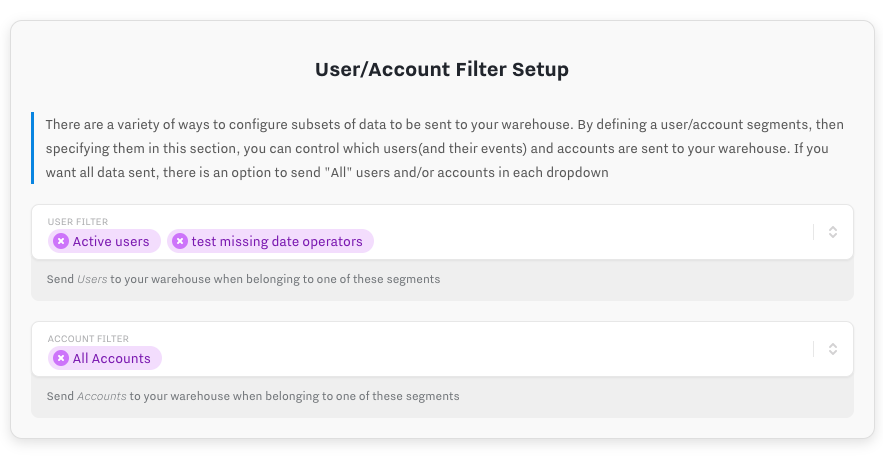Click the italic Users word in helper
The height and width of the screenshot is (460, 896).
point(92,279)
